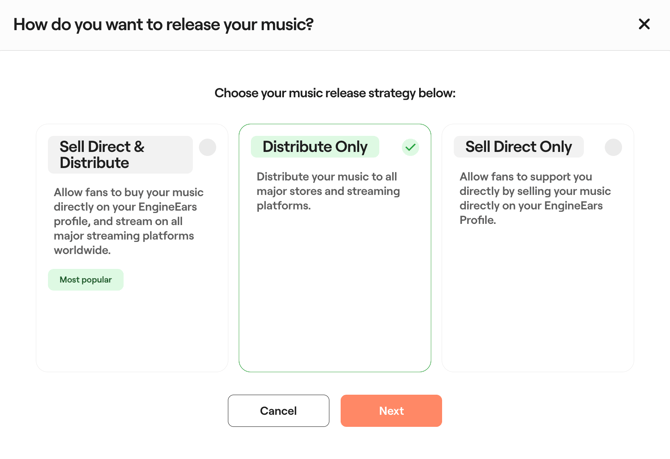
Task: Select the Sell Direct & Distribute radio circle
Action: coord(207,147)
